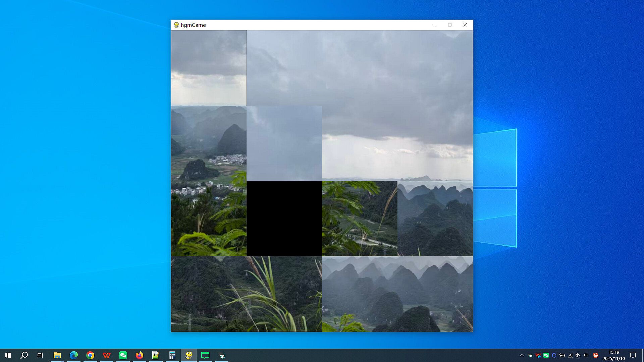This screenshot has width=644, height=362.
Task: Click the pygame snake taskbar icon
Action: tap(189, 355)
